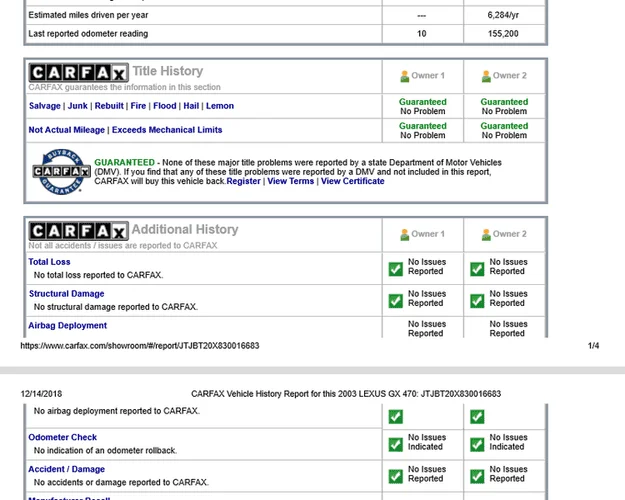The width and height of the screenshot is (625, 500).
Task: Click the 12/14/2018 date in page header
Action: click(41, 394)
